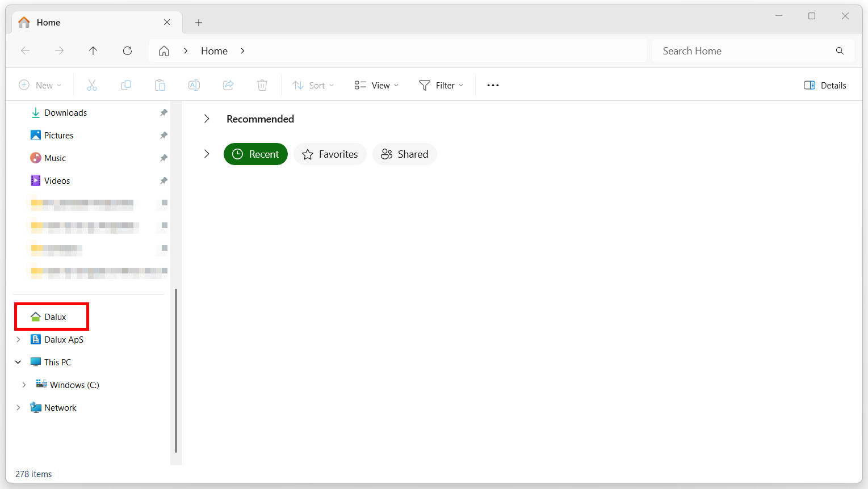Open the Pictures folder in the sidebar
Viewport: 868px width, 489px height.
click(58, 135)
